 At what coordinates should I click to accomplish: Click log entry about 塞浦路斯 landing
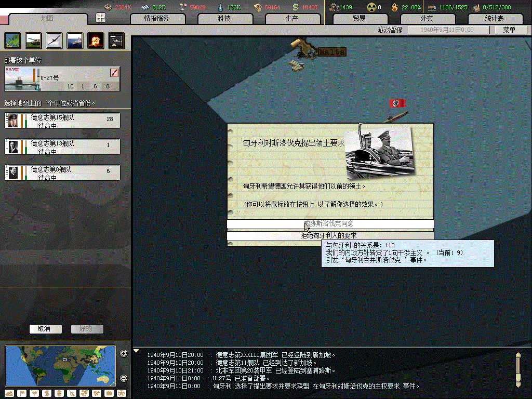(x=241, y=370)
